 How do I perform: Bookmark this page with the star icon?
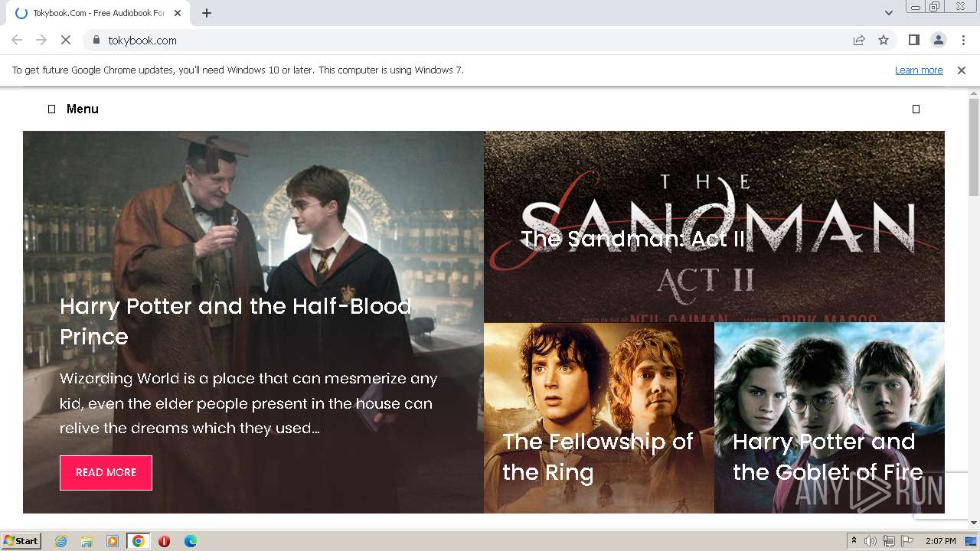tap(884, 40)
